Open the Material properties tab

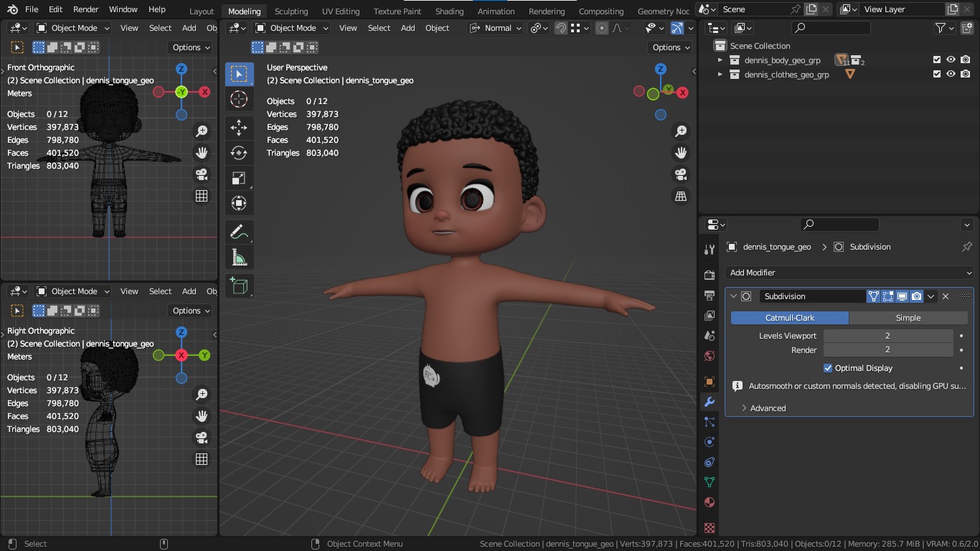pyautogui.click(x=710, y=502)
